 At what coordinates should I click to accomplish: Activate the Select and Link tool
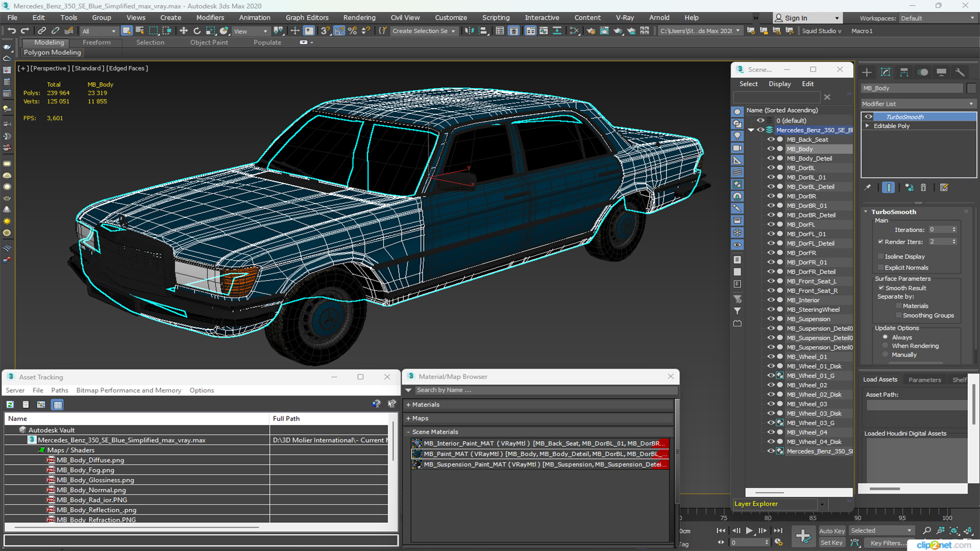tap(42, 31)
